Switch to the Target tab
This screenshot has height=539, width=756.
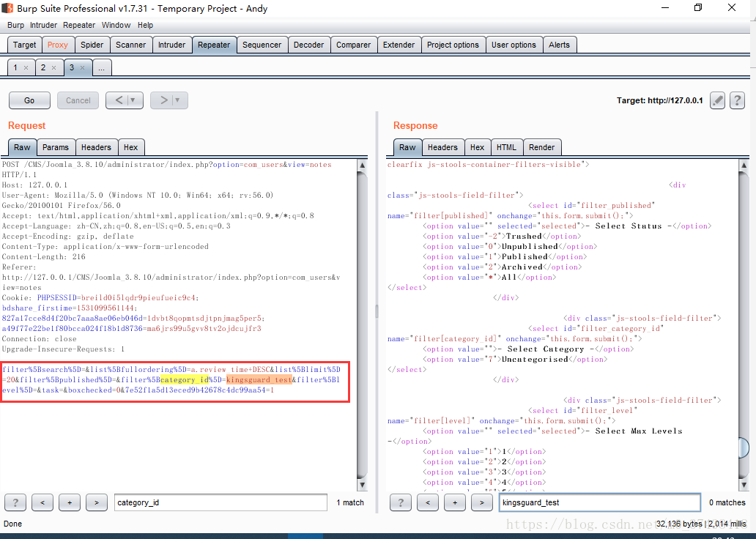(x=25, y=45)
